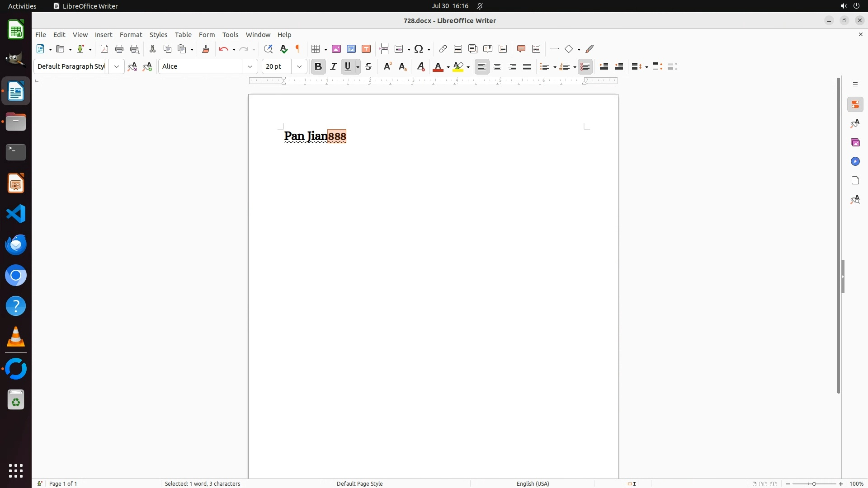Expand the font name dropdown
Image resolution: width=868 pixels, height=488 pixels.
pyautogui.click(x=250, y=66)
